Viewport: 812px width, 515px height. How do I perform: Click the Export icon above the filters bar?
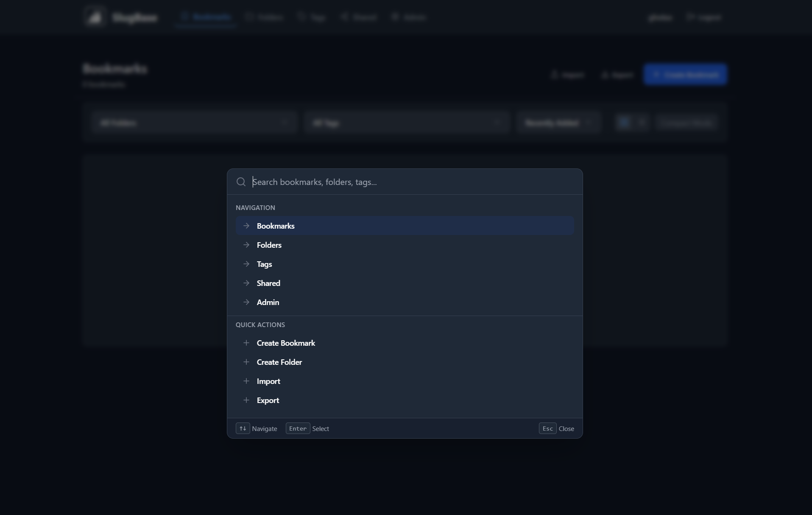coord(605,74)
